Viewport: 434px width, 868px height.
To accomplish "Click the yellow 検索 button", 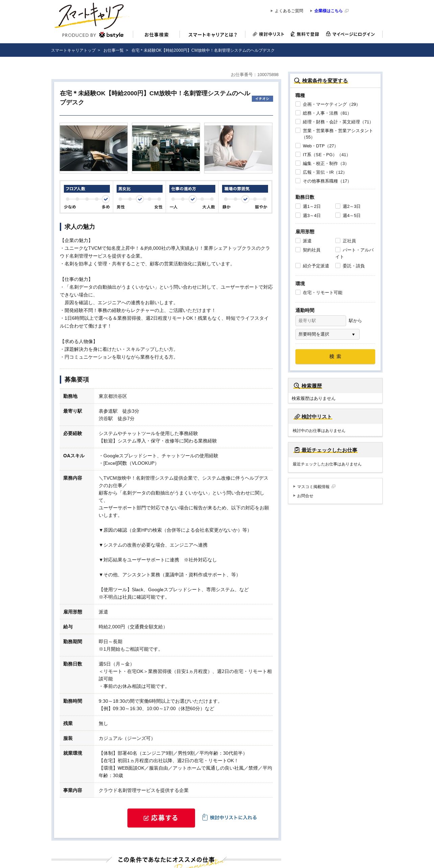I will pos(335,356).
